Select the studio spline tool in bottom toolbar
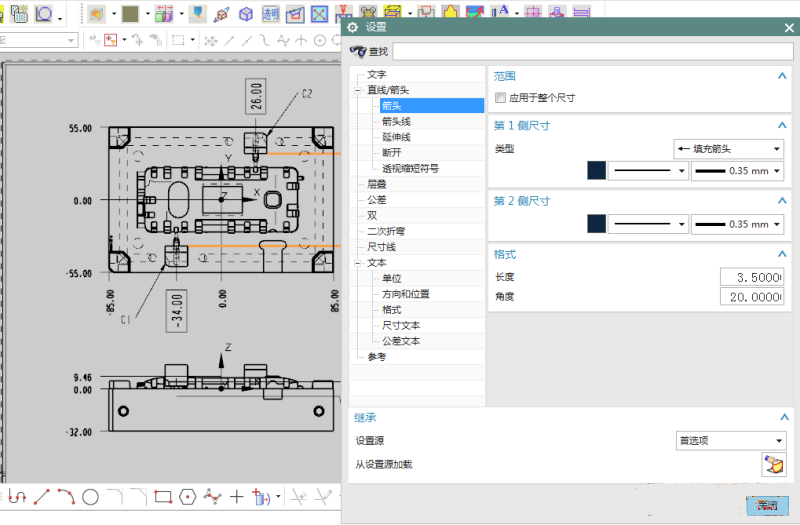800x525 pixels. [x=212, y=496]
